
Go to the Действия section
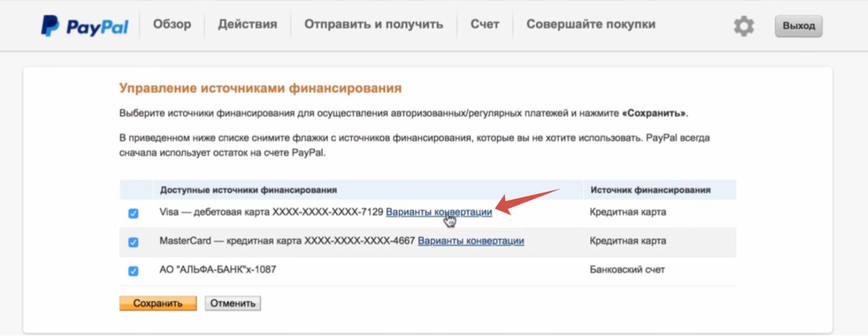247,25
